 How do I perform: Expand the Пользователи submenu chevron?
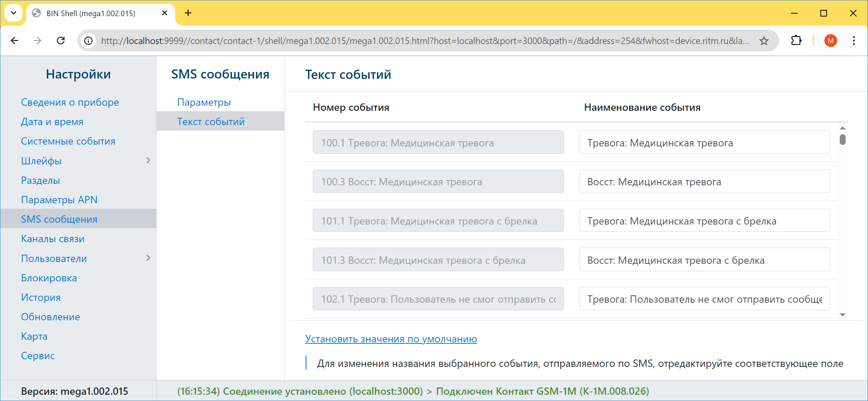point(148,258)
